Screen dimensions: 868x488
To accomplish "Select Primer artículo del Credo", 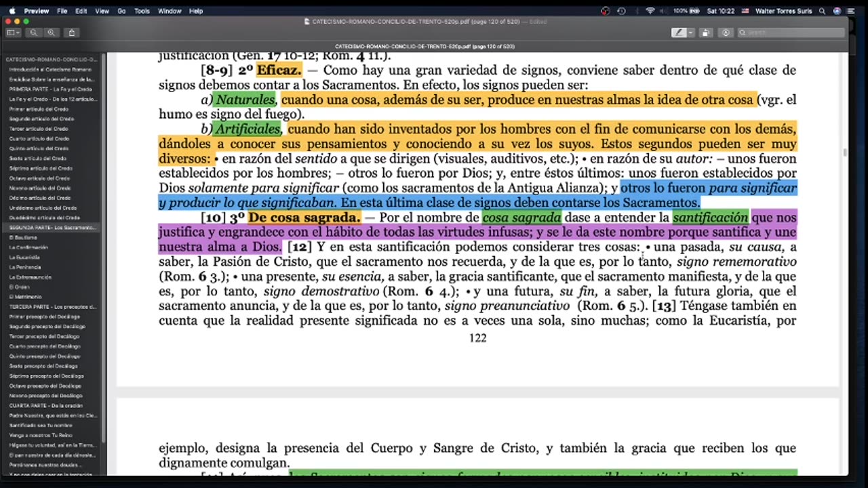I will [x=39, y=109].
